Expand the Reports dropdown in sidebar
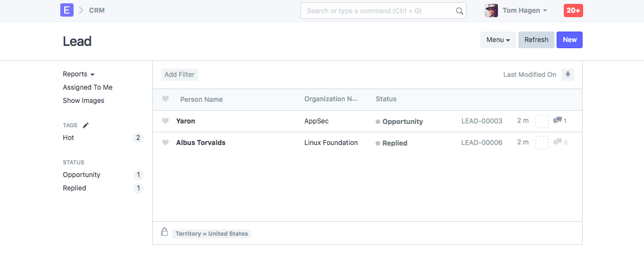This screenshot has height=259, width=644. pos(79,74)
